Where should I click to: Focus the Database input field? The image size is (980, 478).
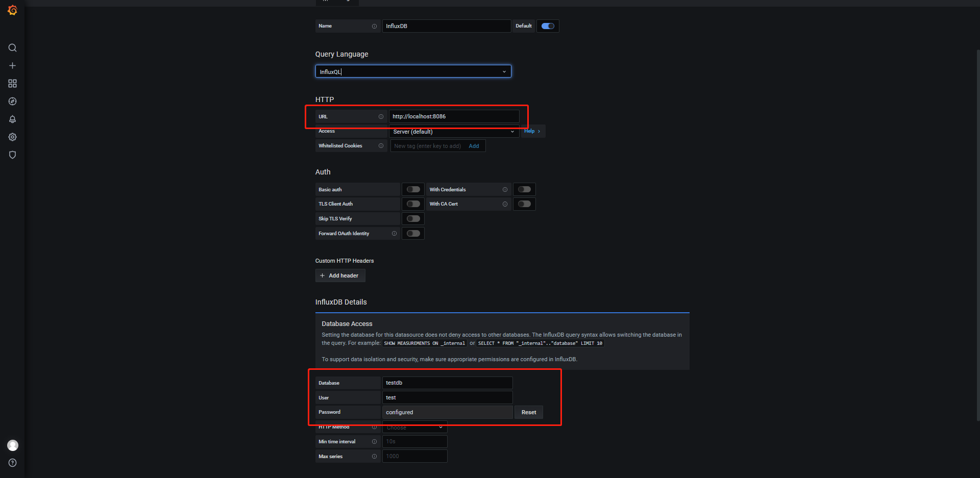[x=447, y=383]
